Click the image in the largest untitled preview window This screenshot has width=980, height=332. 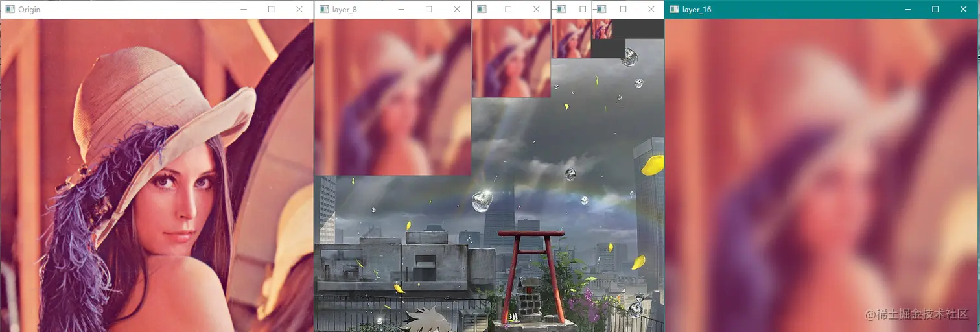[511, 58]
